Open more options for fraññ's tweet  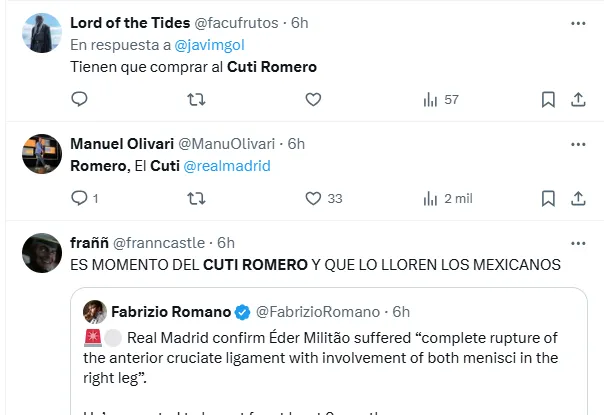[578, 242]
